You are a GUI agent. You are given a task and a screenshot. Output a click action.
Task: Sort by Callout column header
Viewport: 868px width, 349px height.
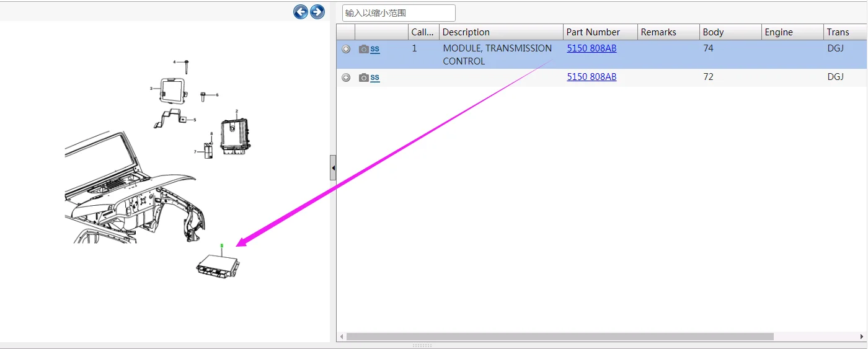tap(423, 32)
